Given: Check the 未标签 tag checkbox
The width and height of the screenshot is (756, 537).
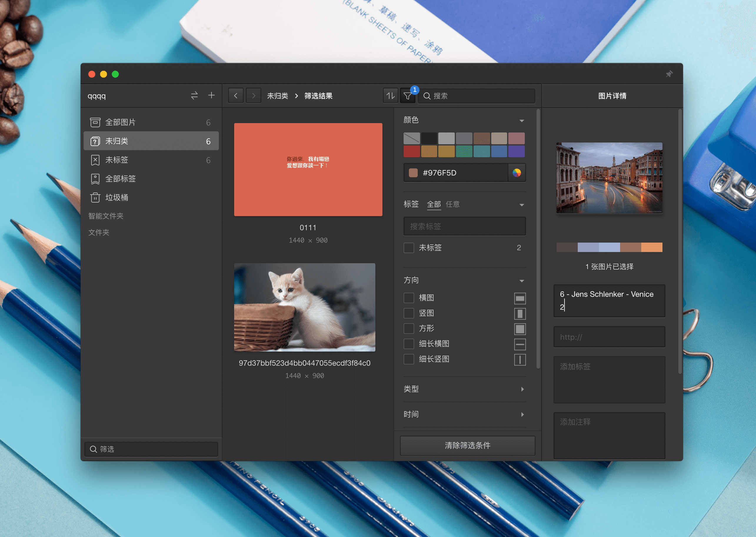Looking at the screenshot, I should pos(409,248).
